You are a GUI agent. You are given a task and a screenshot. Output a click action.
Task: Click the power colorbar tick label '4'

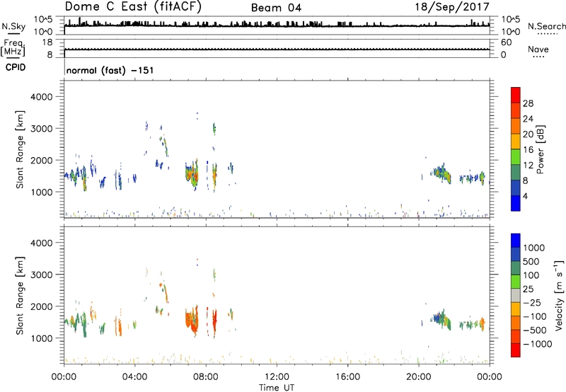point(525,196)
